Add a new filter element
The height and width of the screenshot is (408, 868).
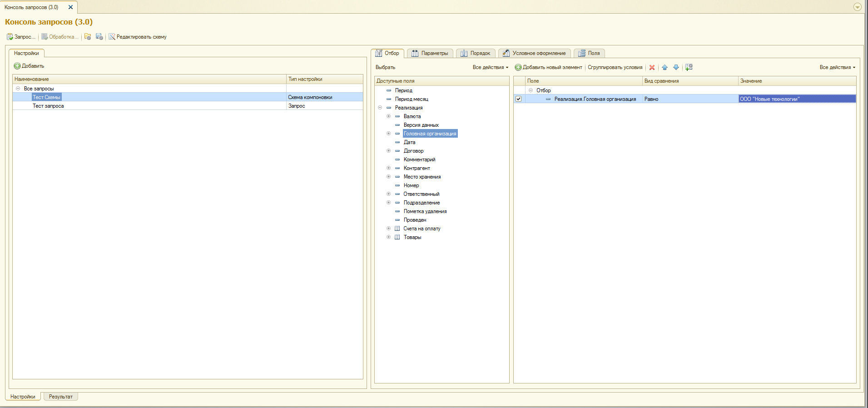(548, 67)
